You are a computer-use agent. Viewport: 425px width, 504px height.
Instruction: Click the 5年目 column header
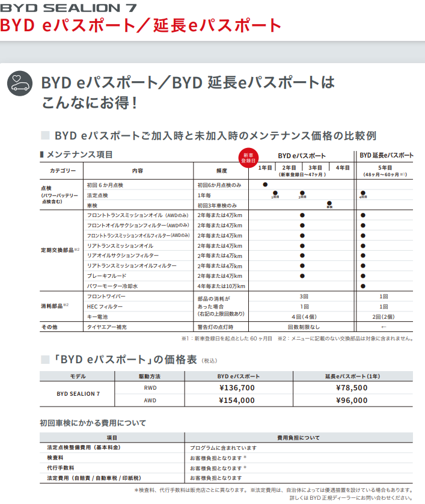[385, 167]
